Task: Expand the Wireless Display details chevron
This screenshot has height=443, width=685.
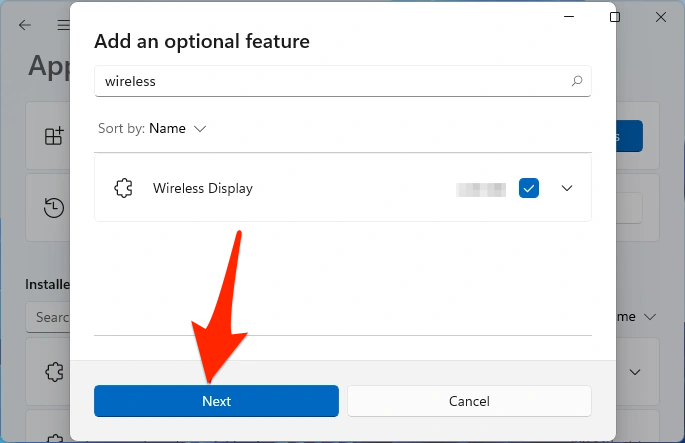Action: click(x=567, y=188)
